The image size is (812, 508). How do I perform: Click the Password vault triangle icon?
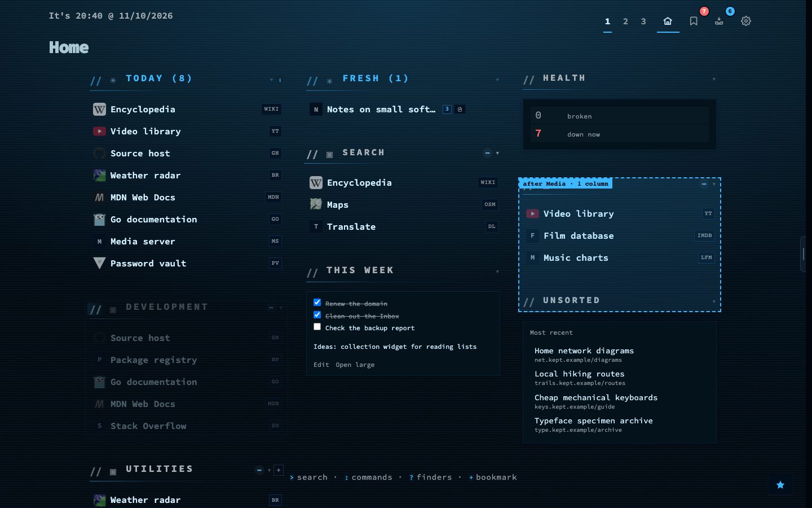point(99,263)
